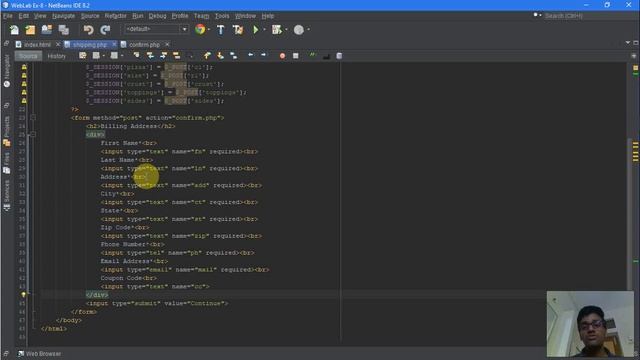The image size is (640, 360).
Task: Click Clean and Build Project icon
Action: coord(238,29)
